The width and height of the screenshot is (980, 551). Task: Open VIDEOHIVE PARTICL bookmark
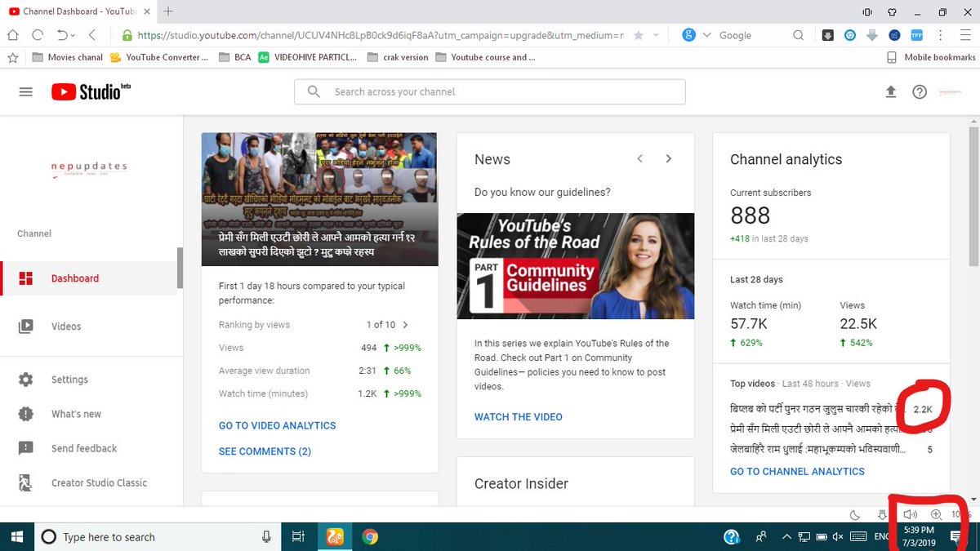point(307,57)
